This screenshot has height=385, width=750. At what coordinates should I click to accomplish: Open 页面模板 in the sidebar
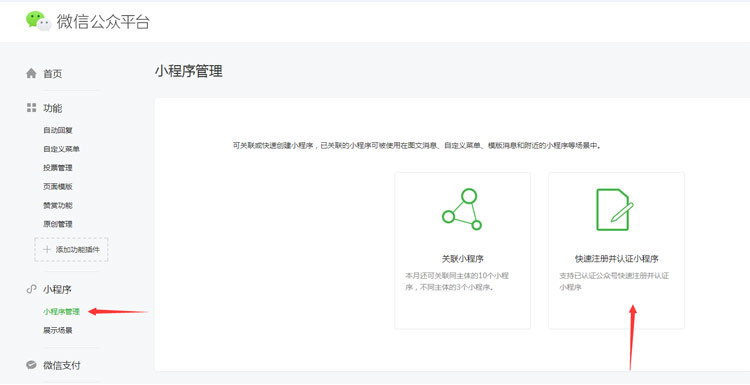(x=58, y=187)
